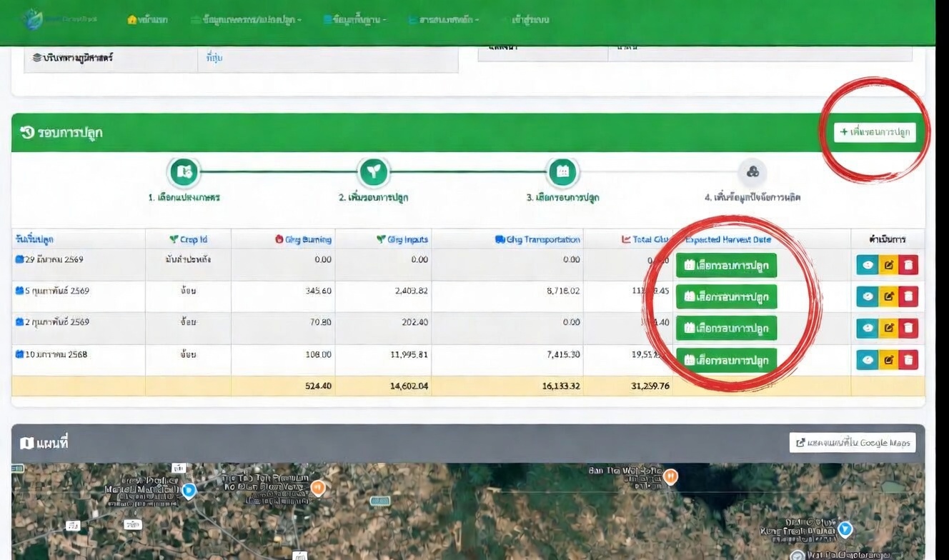
Task: Click the แผนที่ map section heading
Action: click(44, 444)
